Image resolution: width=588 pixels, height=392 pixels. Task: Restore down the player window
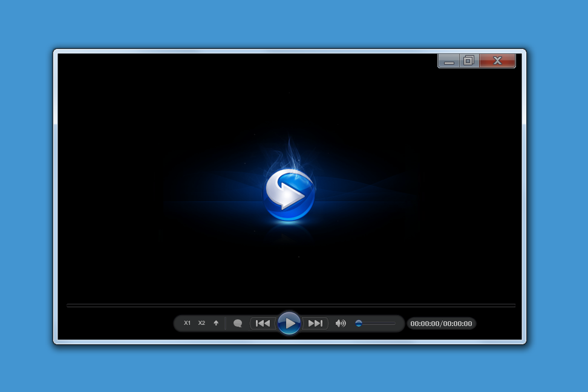point(469,60)
